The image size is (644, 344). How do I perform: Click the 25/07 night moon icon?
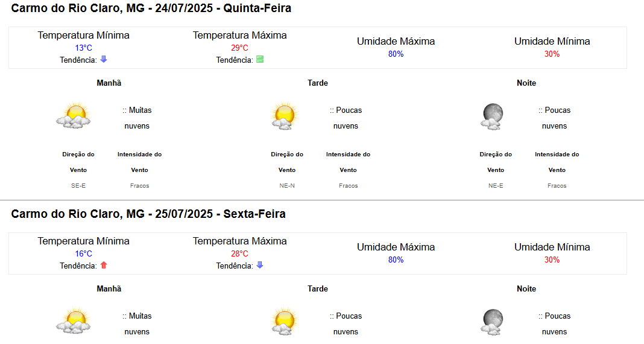click(492, 322)
